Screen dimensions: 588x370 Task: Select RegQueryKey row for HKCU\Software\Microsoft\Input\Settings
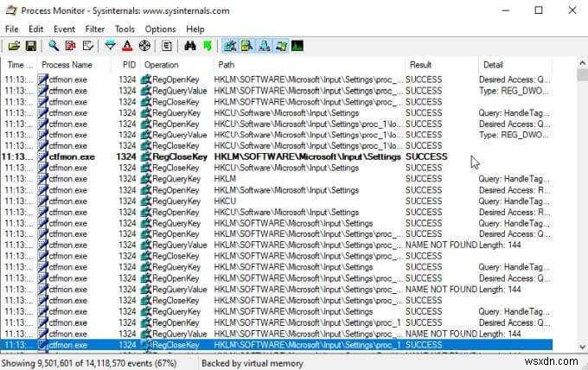(x=276, y=113)
